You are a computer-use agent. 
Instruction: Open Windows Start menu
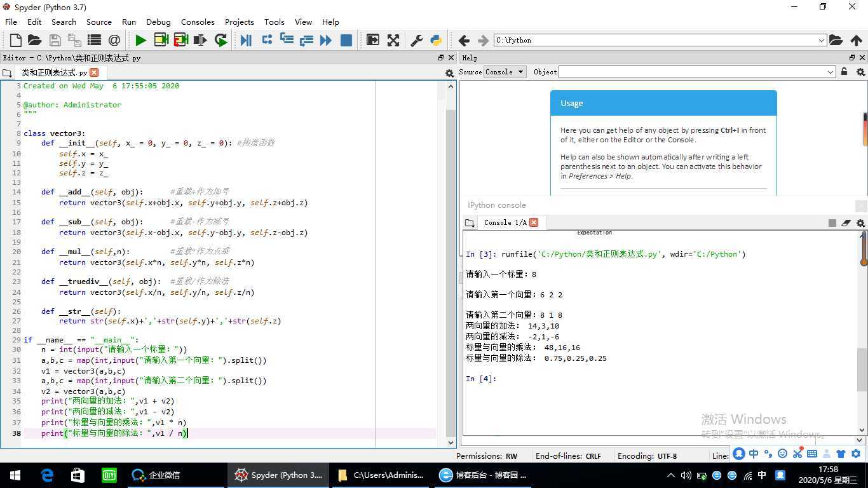pos(15,475)
